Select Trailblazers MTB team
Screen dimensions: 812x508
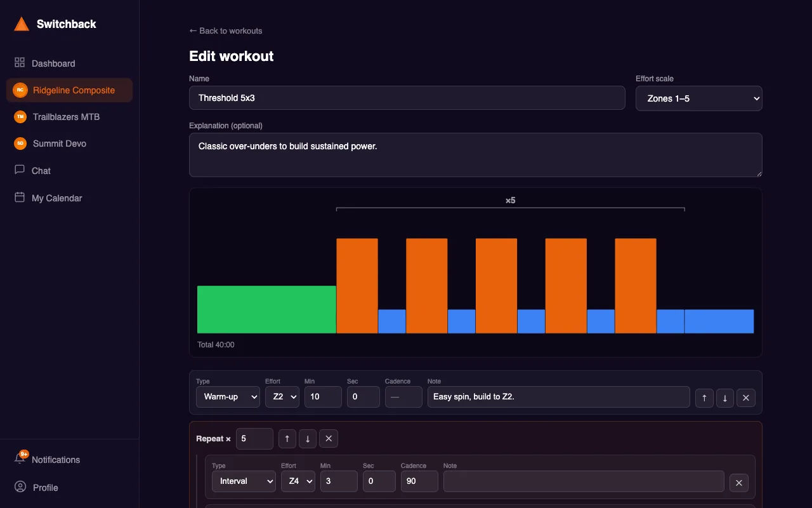(70, 117)
